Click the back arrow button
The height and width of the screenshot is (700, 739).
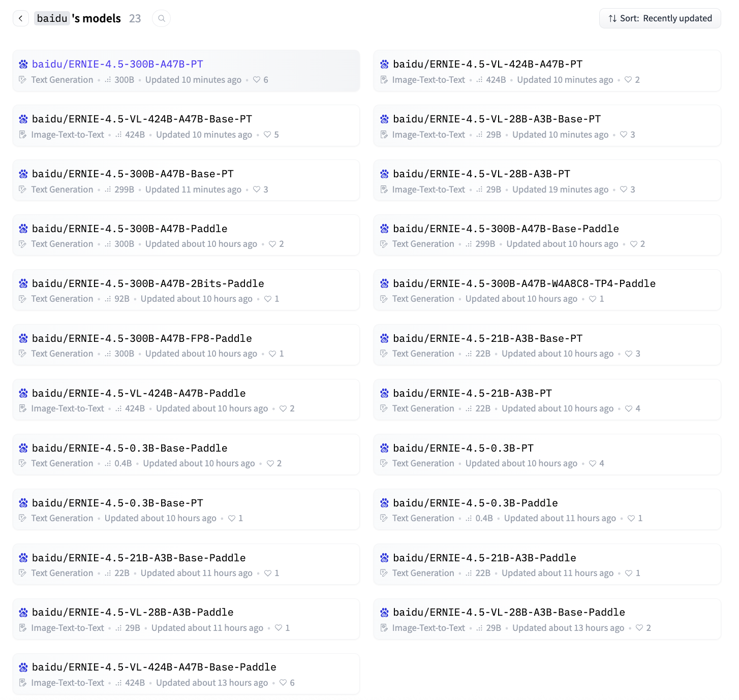click(x=20, y=19)
